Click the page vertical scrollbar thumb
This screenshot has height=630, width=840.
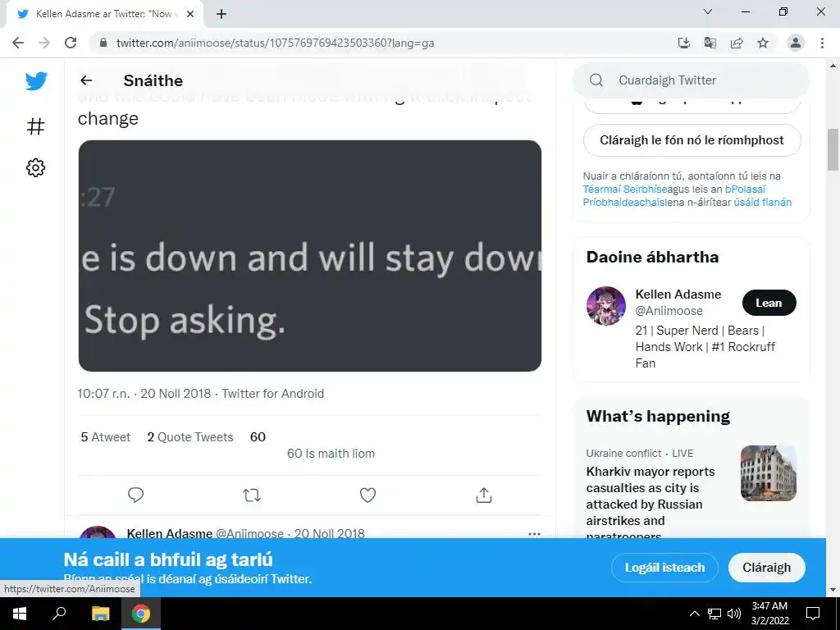pos(833,149)
